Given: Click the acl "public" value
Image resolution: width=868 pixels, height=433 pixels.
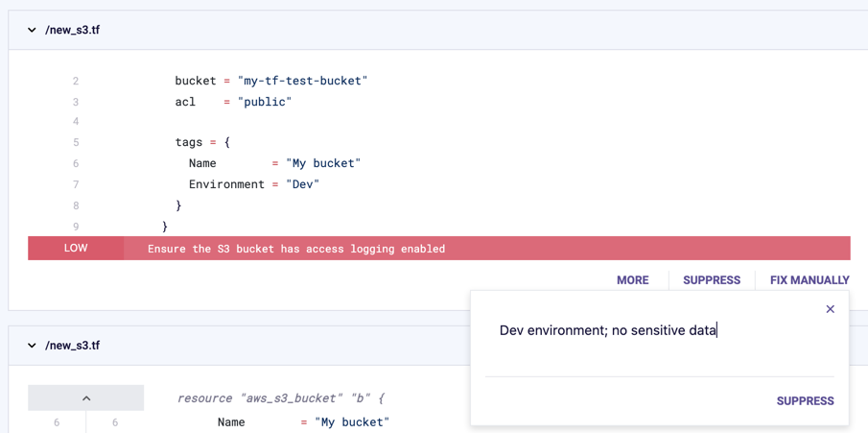Looking at the screenshot, I should coord(265,102).
